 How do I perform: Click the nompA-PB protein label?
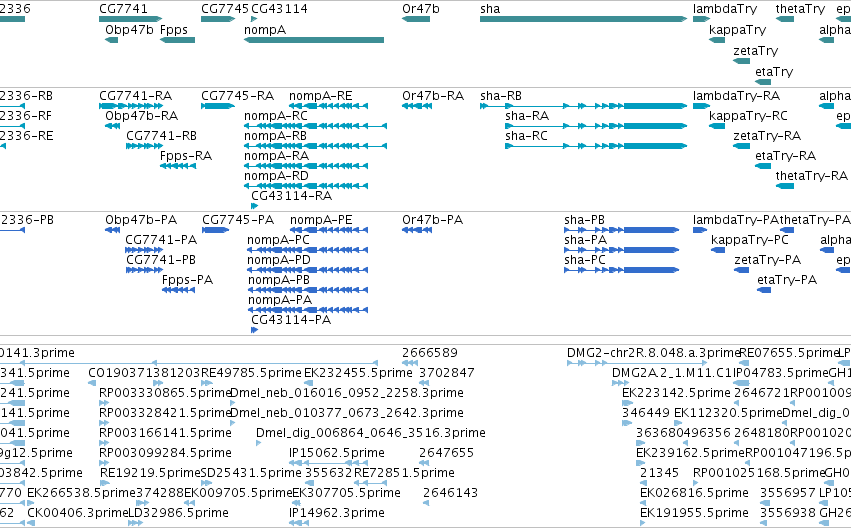[x=278, y=280]
